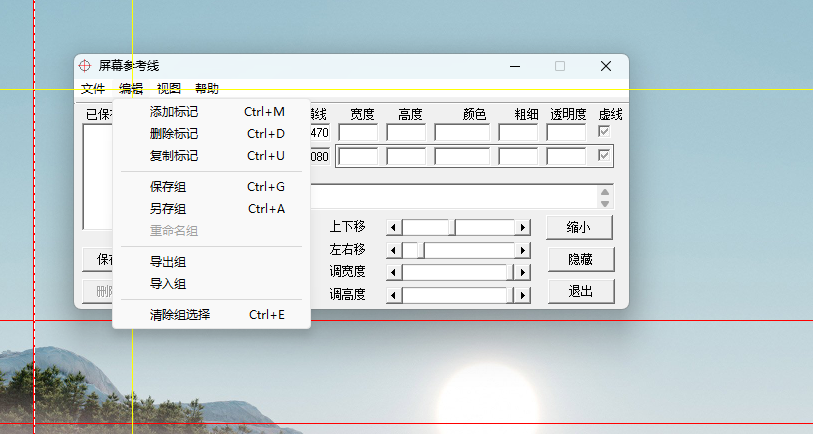Select 保存组 menu entry

pos(212,187)
